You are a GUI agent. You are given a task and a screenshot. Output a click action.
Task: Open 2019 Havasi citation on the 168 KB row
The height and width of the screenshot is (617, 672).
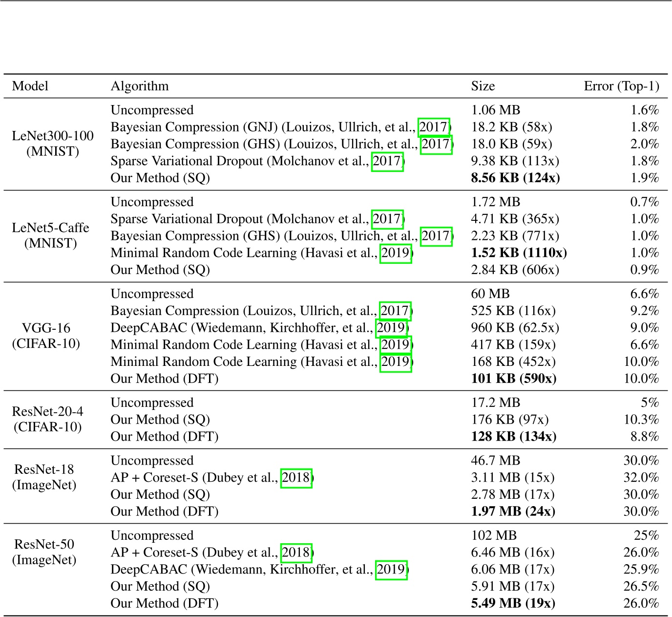click(395, 362)
